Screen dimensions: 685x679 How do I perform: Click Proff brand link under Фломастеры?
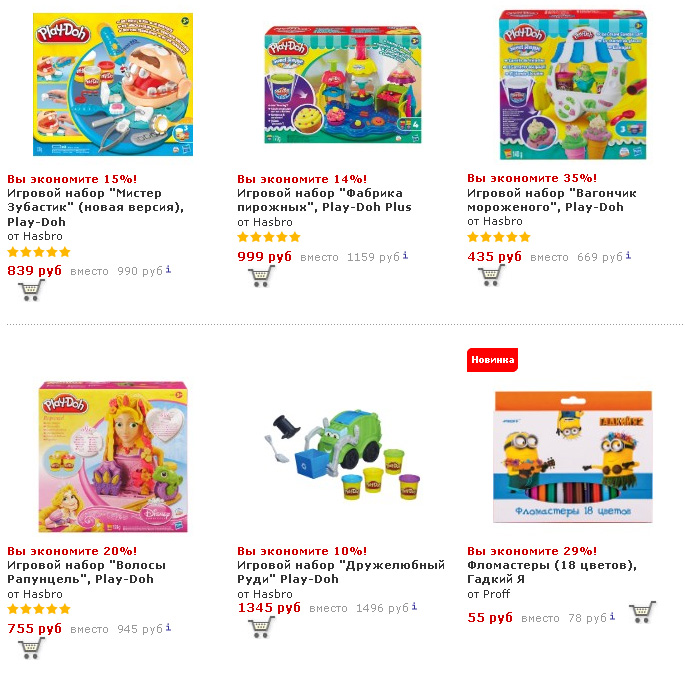coord(497,594)
